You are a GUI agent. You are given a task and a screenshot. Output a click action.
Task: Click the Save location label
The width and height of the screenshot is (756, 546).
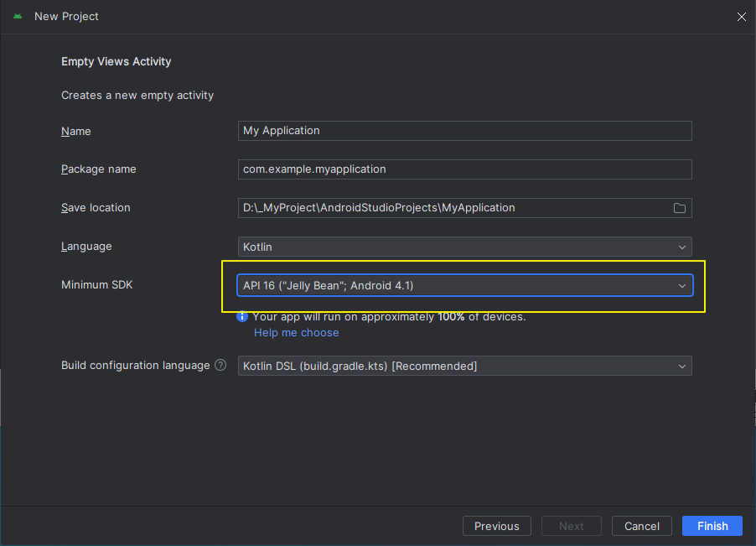pos(96,208)
